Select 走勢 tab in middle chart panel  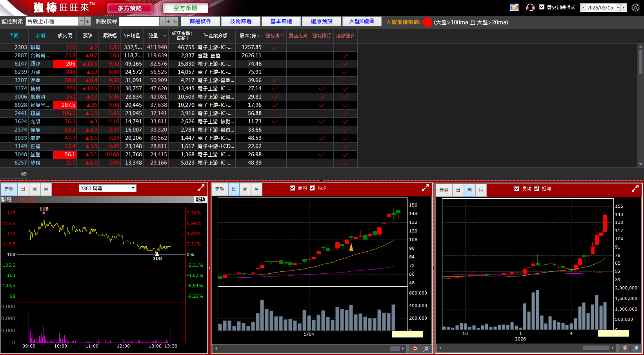coord(220,189)
